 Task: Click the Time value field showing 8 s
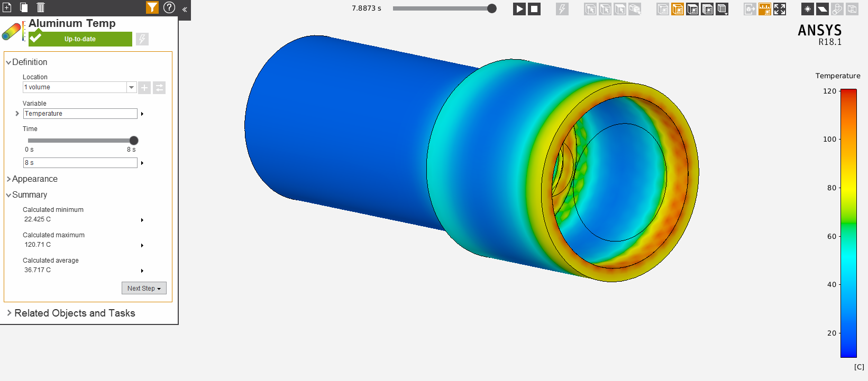(x=80, y=163)
